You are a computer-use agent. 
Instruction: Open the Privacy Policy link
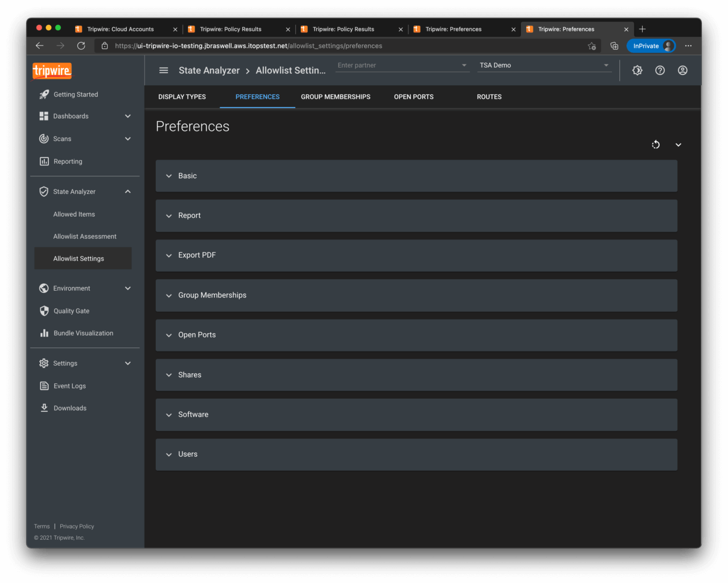[77, 527]
